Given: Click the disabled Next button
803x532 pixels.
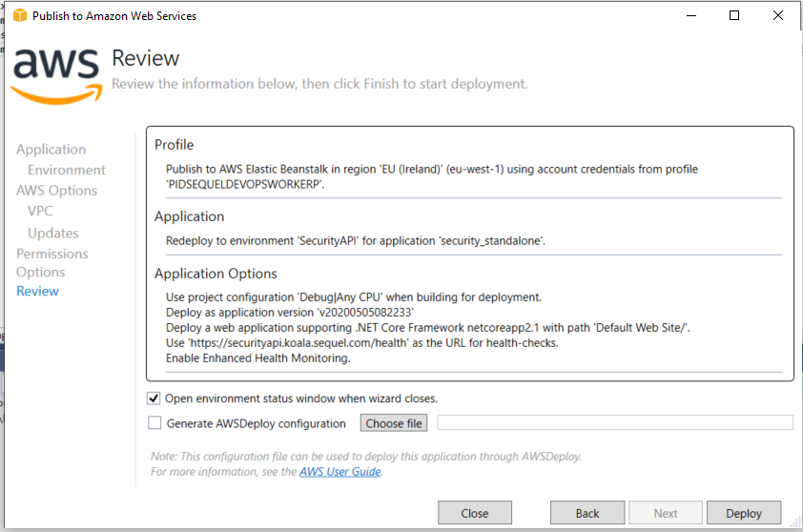Looking at the screenshot, I should 666,513.
